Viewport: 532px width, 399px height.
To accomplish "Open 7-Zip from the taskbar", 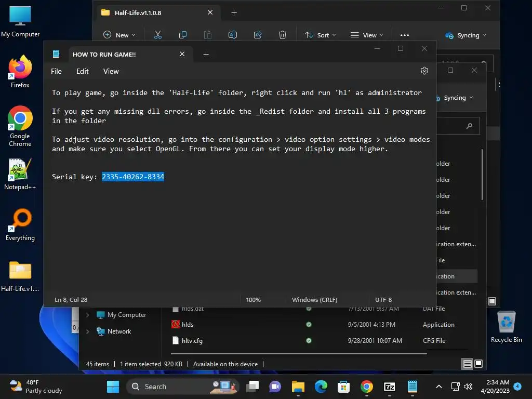I will click(389, 387).
